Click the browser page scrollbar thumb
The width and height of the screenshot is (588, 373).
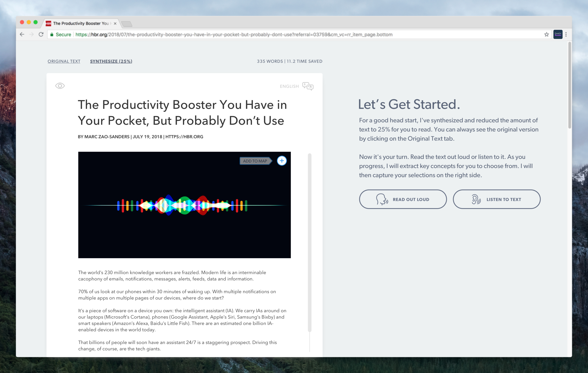(569, 85)
